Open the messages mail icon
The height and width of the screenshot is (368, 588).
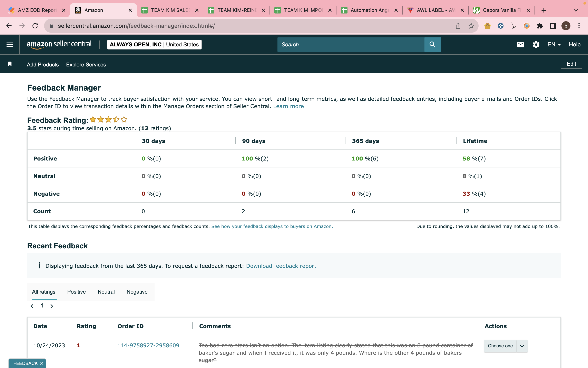click(x=520, y=45)
